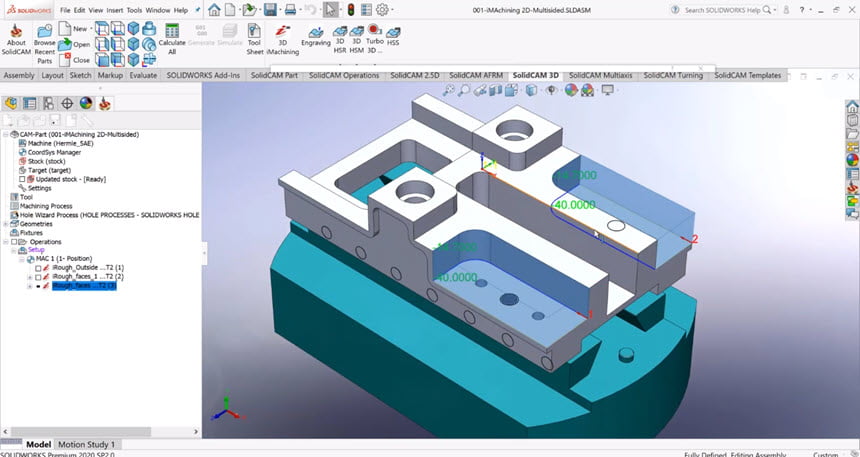Viewport: 860px width, 457px height.
Task: Click the Close button in ribbon
Action: pyautogui.click(x=74, y=60)
